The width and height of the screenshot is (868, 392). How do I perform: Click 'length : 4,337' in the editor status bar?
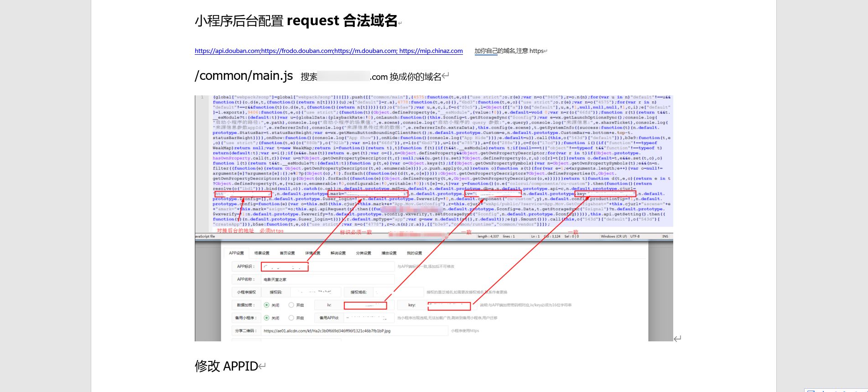(489, 236)
